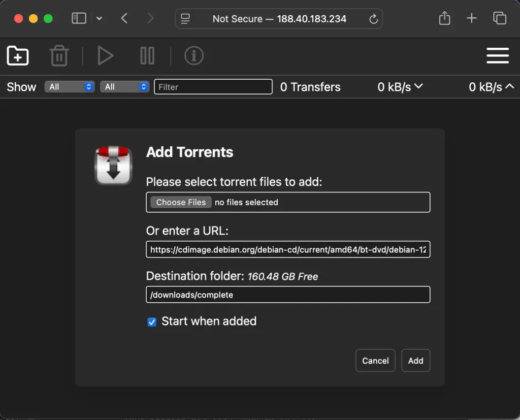Select the Start (play) toolbar icon
The image size is (520, 420).
[106, 56]
